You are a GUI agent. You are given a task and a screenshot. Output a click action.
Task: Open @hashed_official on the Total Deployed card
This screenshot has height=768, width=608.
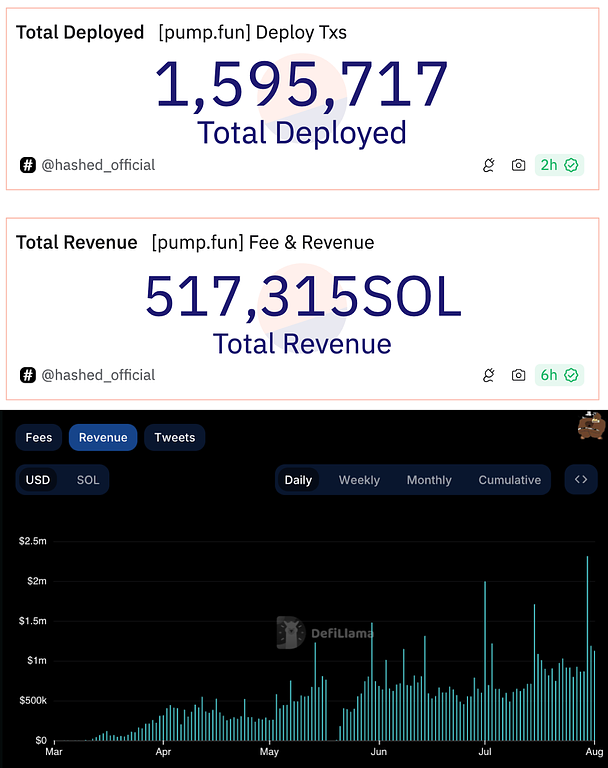coord(98,165)
